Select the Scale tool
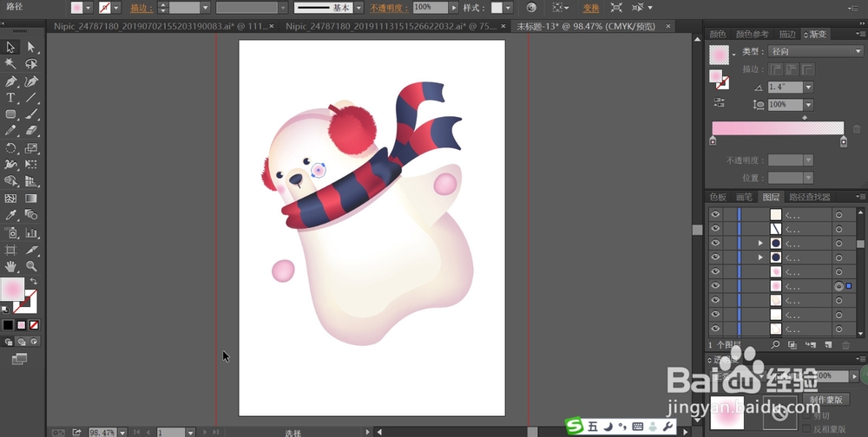The height and width of the screenshot is (437, 868). click(31, 147)
